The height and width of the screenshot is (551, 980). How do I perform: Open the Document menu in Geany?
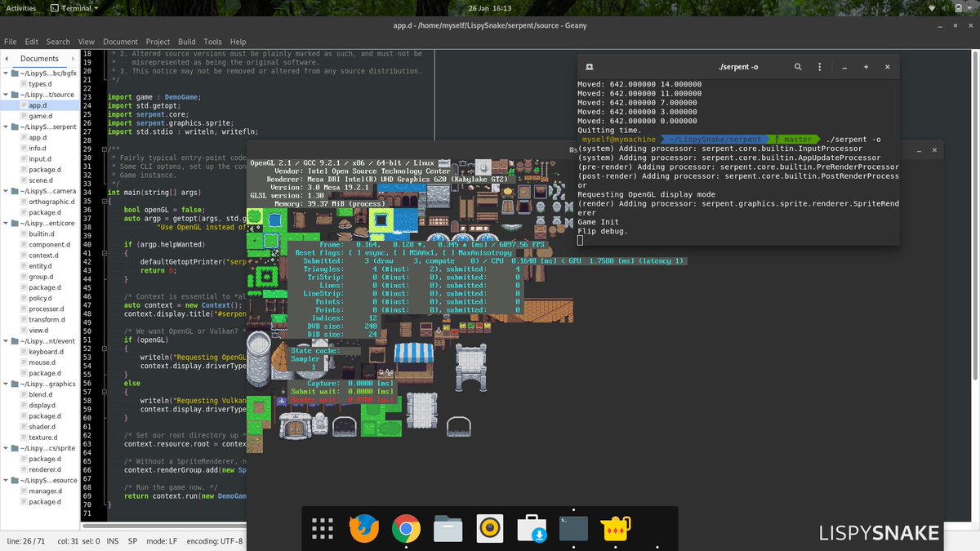120,42
